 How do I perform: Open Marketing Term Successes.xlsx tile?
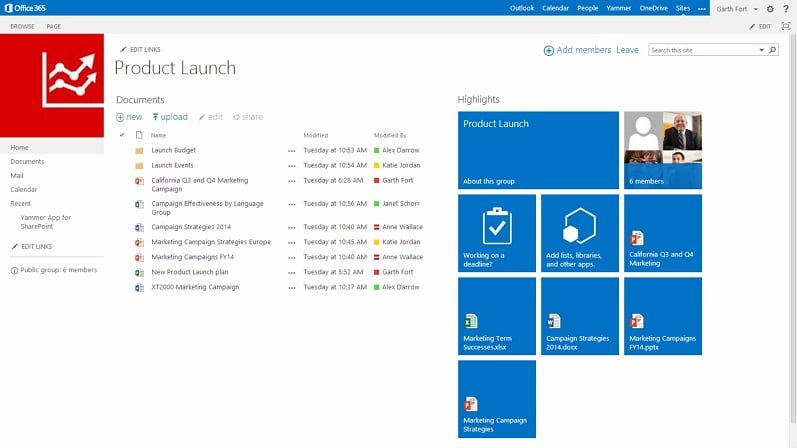click(x=497, y=316)
